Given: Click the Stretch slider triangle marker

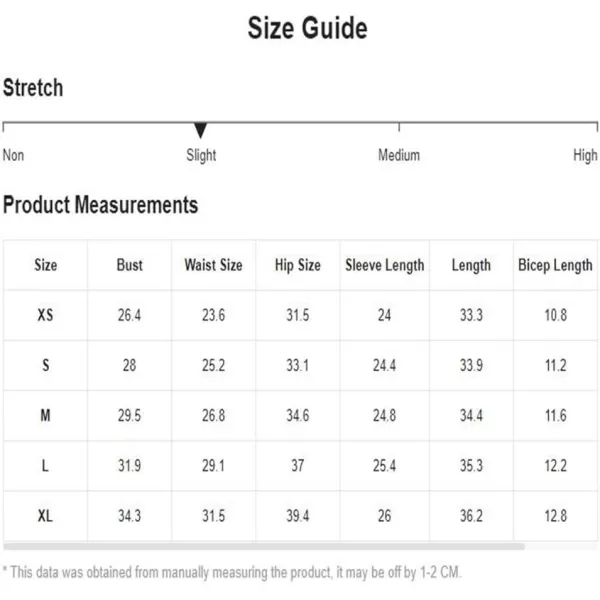Looking at the screenshot, I should coord(201,130).
